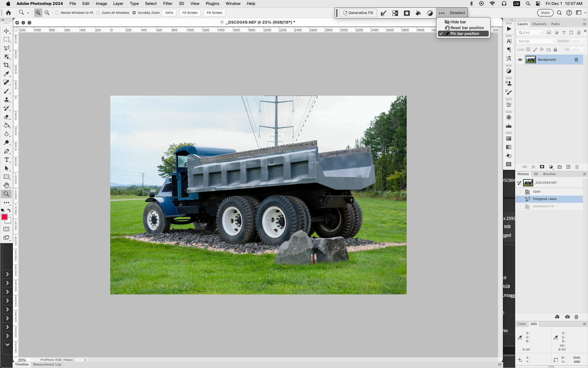Create new snapshot camera icon in History

click(567, 317)
